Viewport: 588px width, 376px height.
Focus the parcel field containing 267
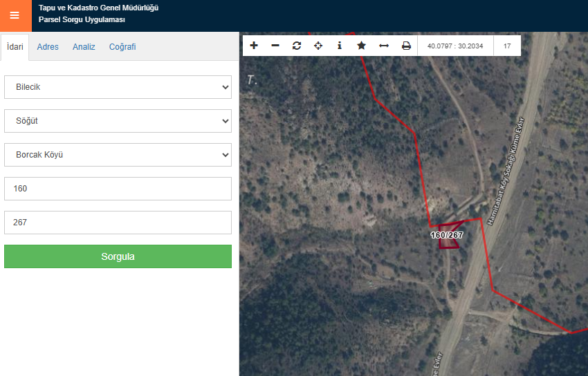point(118,223)
